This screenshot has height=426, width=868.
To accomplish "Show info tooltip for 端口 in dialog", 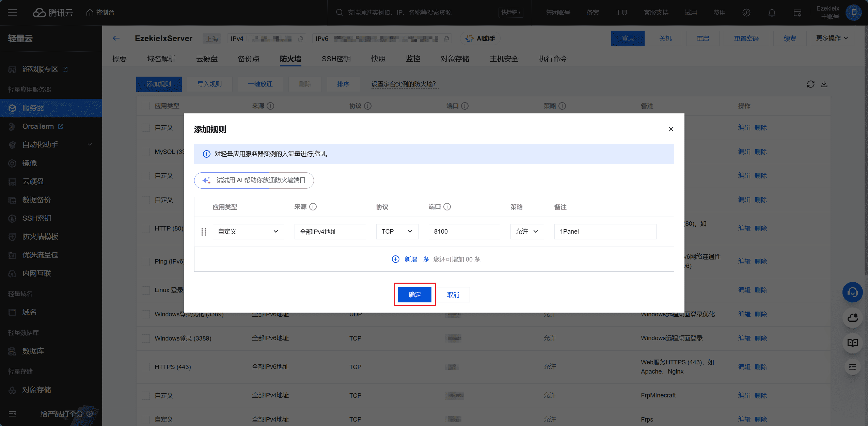I will coord(447,207).
